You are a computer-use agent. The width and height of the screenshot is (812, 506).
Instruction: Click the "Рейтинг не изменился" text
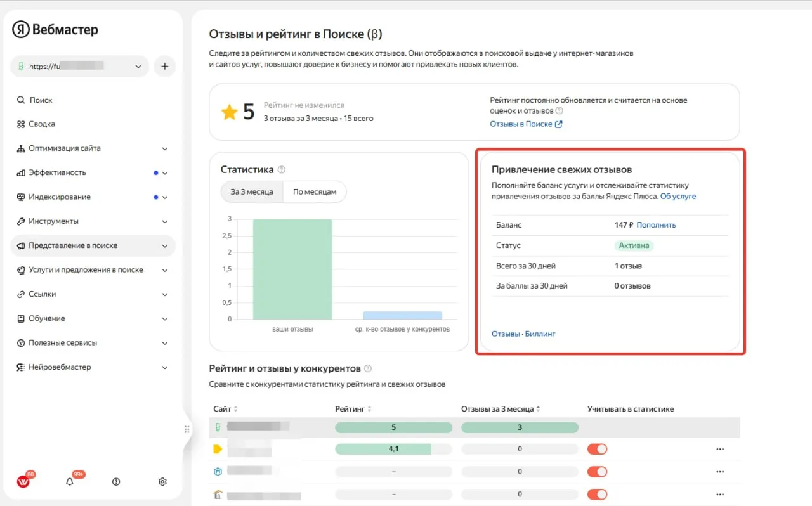[304, 105]
